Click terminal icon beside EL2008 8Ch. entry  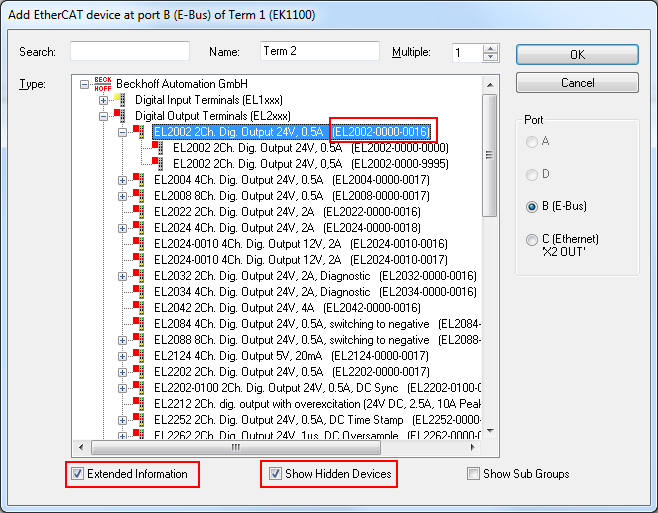point(139,196)
